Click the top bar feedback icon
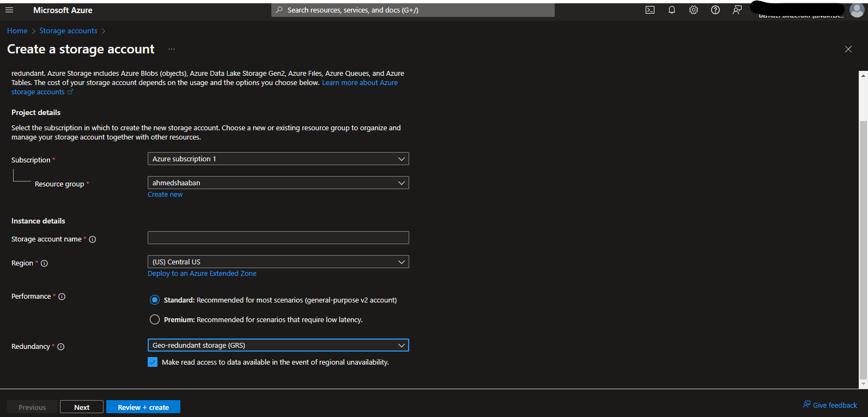This screenshot has height=417, width=868. 737,10
